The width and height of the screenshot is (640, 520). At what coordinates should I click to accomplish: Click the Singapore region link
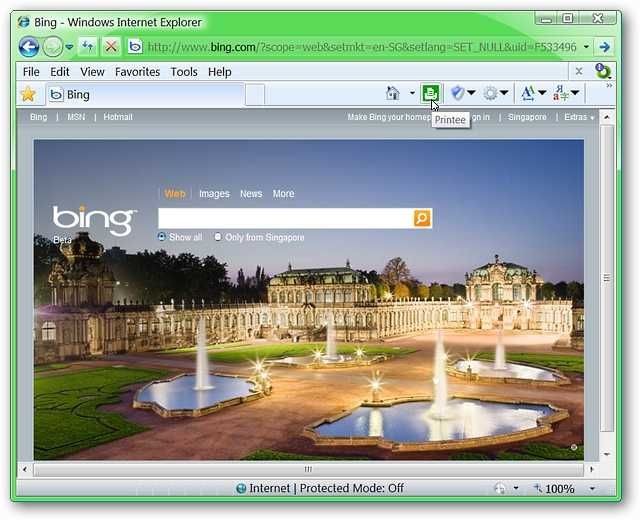527,117
